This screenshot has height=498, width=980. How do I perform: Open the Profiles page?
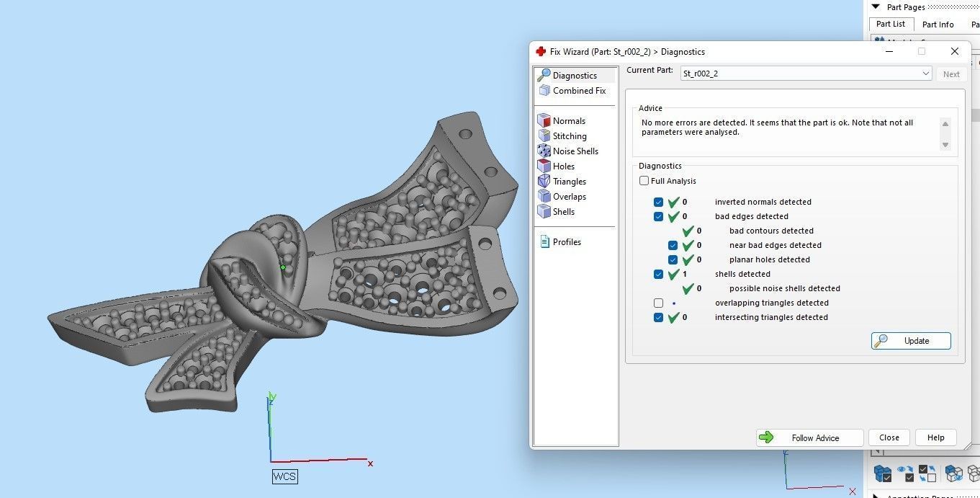pyautogui.click(x=560, y=242)
